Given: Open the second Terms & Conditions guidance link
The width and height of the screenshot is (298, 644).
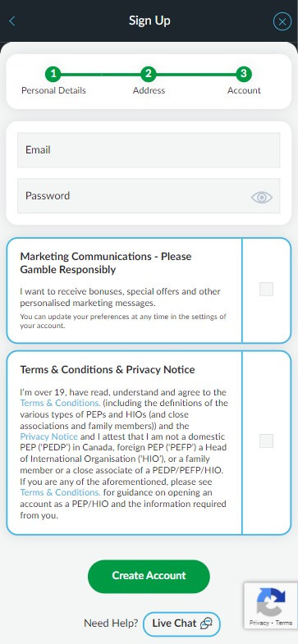Looking at the screenshot, I should tap(60, 492).
